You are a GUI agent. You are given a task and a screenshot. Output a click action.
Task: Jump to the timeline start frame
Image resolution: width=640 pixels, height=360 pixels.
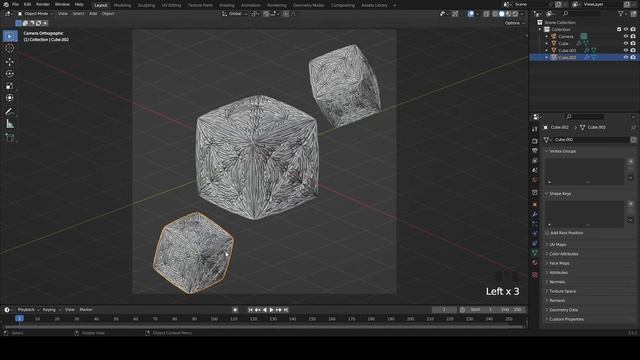click(251, 310)
